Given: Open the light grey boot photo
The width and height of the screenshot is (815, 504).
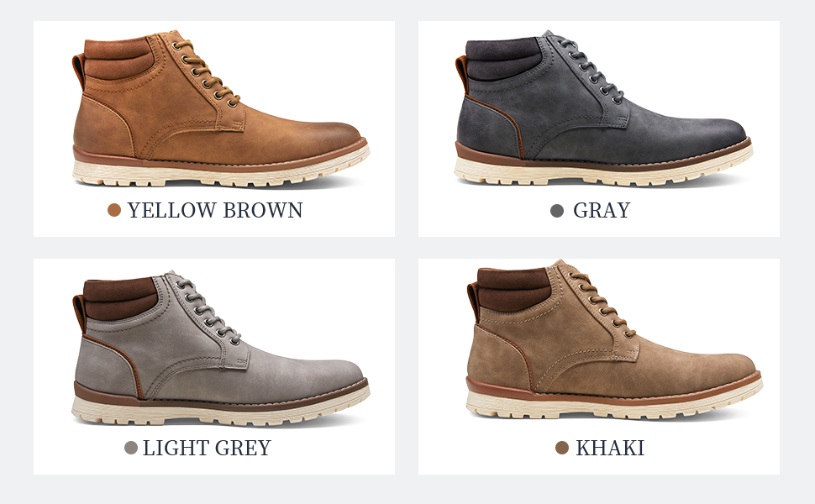Looking at the screenshot, I should (x=220, y=348).
